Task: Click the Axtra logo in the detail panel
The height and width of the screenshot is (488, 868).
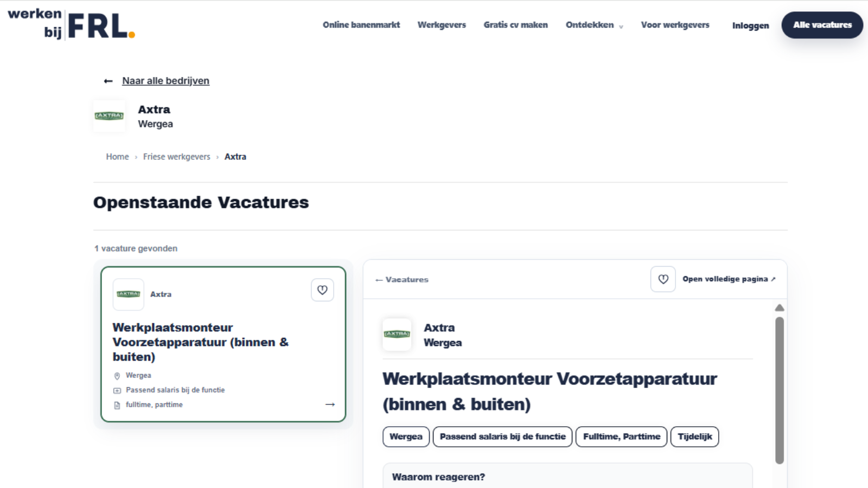Action: [x=397, y=335]
